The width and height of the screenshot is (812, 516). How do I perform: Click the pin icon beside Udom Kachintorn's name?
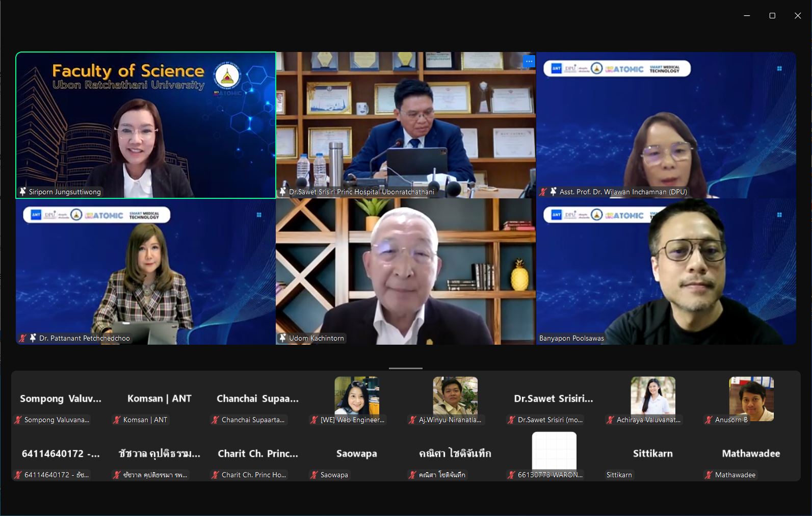click(283, 338)
